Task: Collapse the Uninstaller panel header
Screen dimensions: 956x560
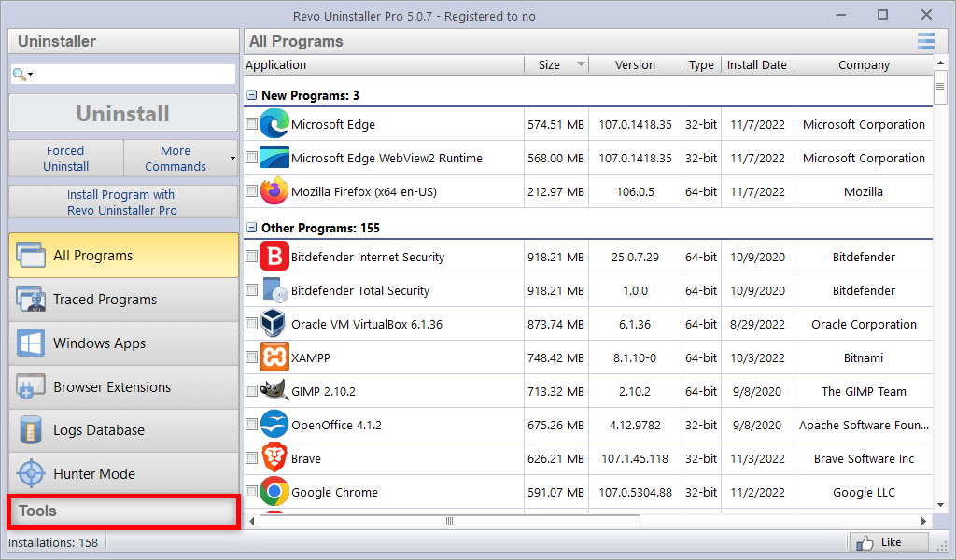Action: pos(123,41)
